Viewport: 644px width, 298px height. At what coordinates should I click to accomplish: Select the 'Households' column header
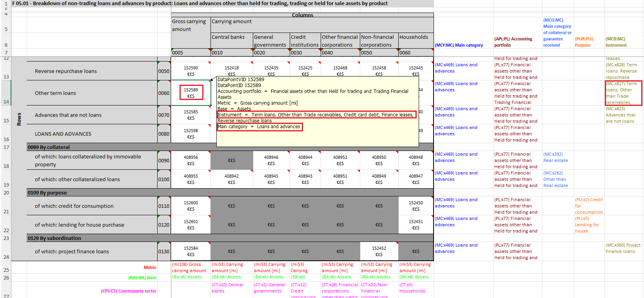coord(416,41)
